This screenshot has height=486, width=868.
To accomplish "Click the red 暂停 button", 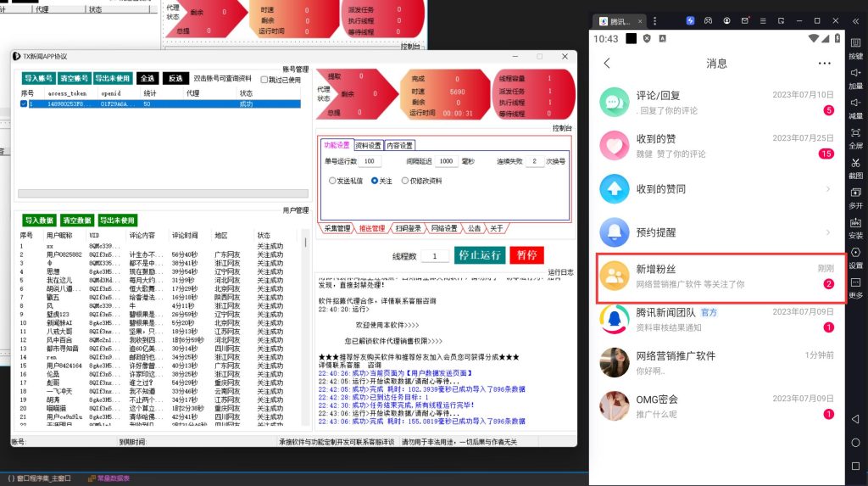I will (526, 255).
